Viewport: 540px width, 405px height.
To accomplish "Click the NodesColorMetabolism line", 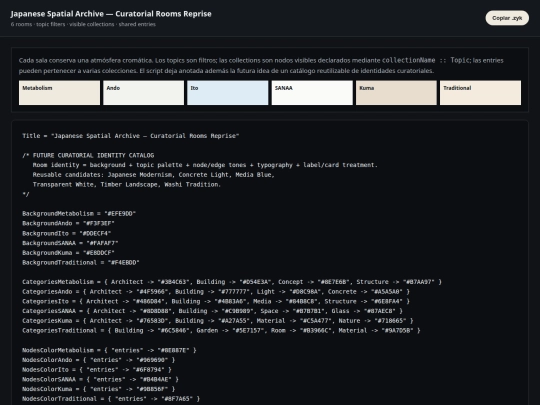I will coord(109,350).
